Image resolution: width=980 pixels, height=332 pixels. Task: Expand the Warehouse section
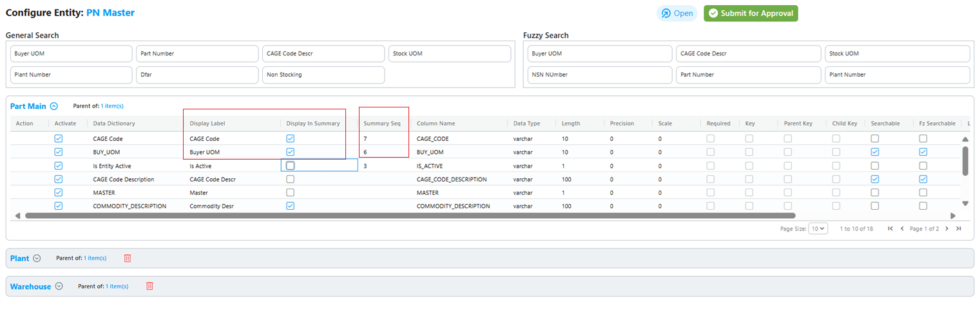pyautogui.click(x=59, y=286)
